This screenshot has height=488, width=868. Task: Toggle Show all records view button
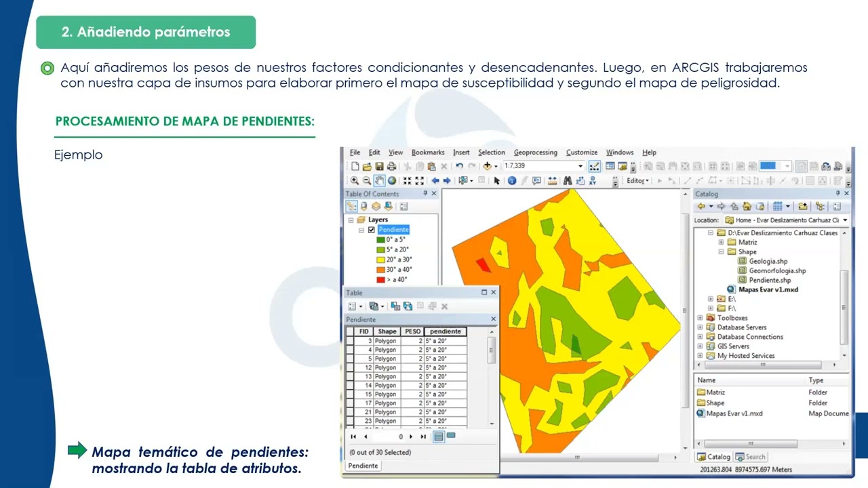coord(439,436)
